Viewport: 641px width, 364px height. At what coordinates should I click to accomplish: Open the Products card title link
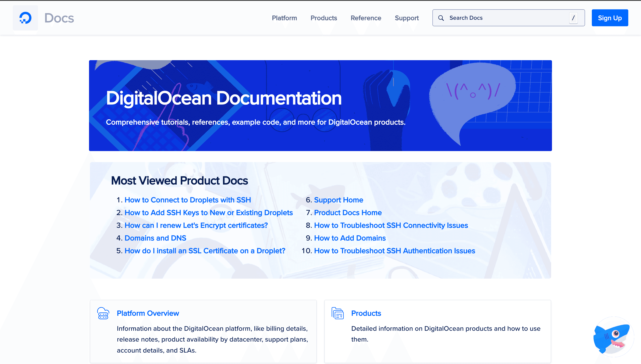pos(366,313)
